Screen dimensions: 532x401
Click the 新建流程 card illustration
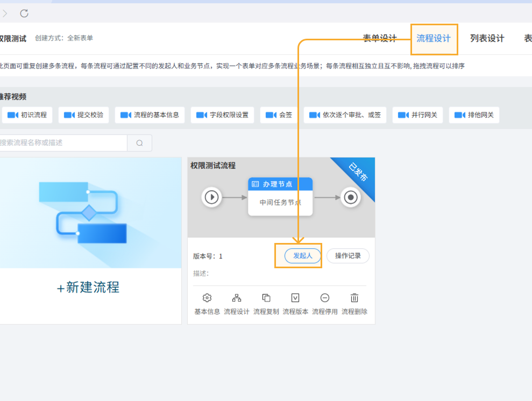point(90,212)
